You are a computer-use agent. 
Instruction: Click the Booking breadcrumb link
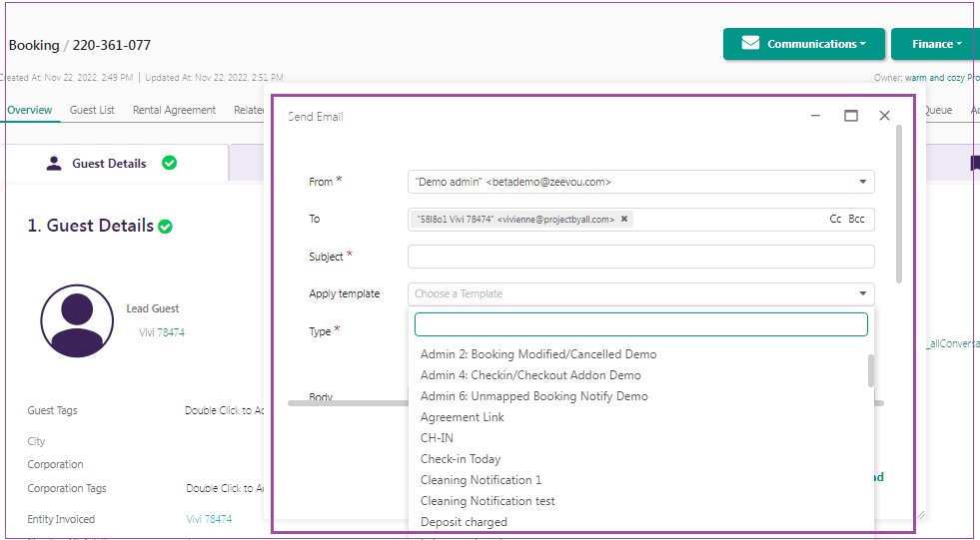[34, 45]
